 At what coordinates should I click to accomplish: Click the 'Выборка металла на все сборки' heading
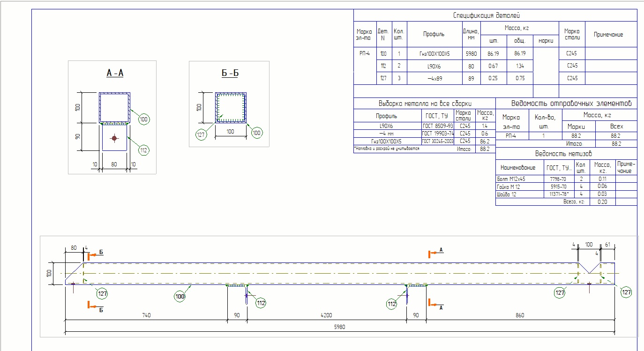425,104
